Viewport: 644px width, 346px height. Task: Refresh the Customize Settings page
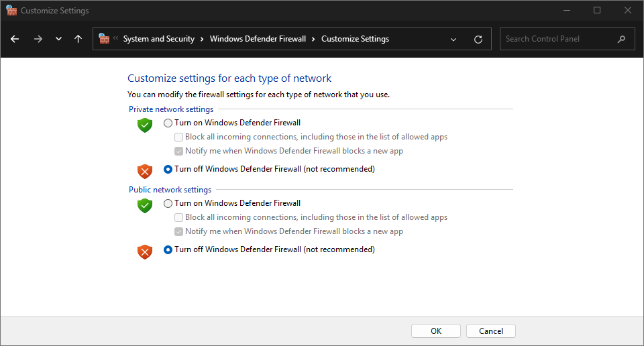pos(478,40)
